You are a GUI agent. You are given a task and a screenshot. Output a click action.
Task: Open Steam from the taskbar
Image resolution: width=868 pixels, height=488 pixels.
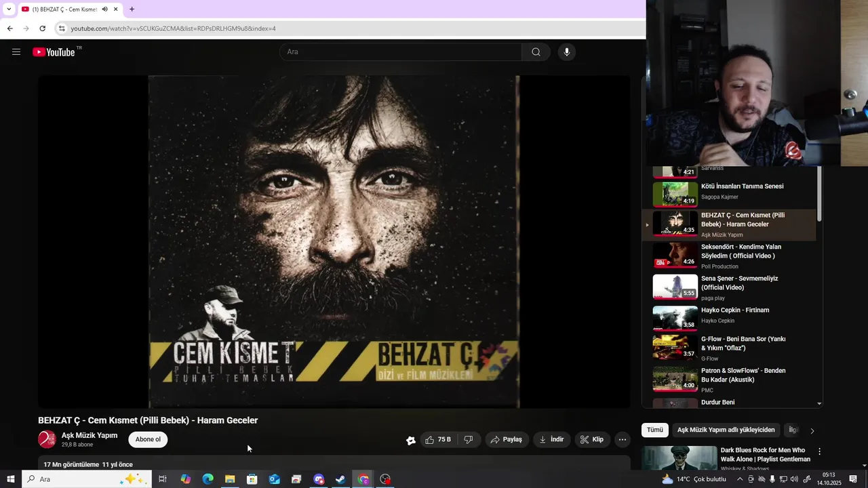[x=341, y=479]
